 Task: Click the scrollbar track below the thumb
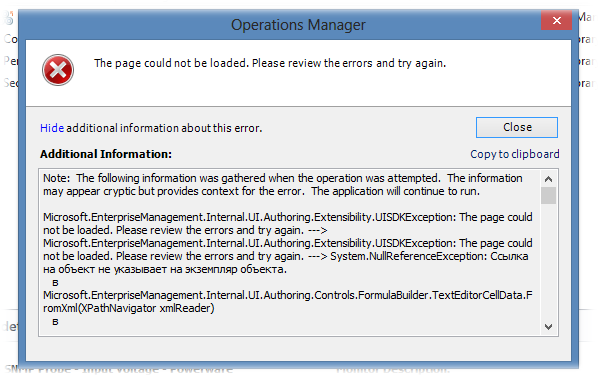[548, 262]
